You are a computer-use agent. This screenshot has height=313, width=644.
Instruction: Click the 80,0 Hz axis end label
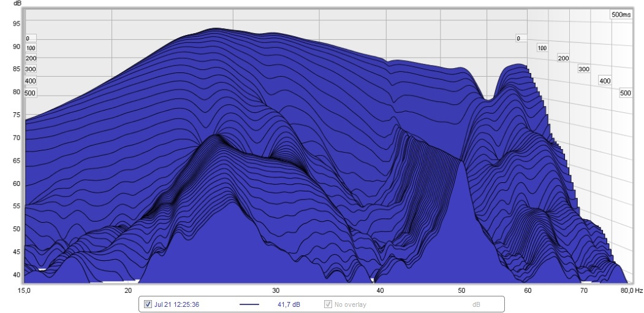(632, 291)
